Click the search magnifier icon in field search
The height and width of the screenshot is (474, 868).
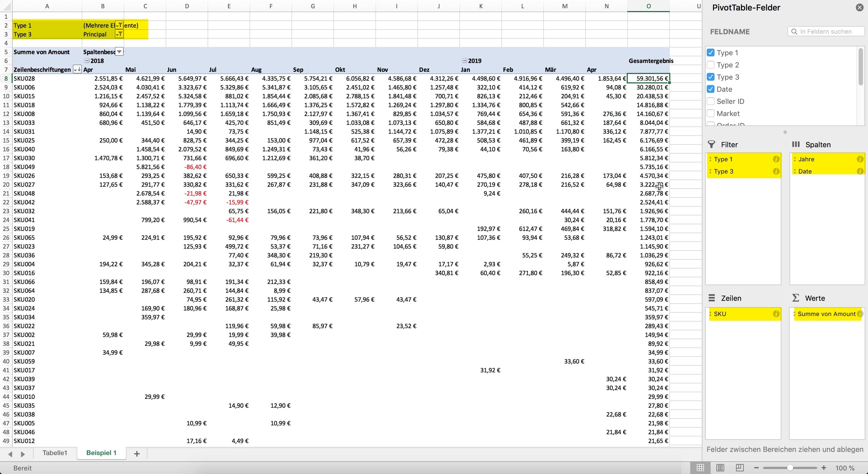coord(794,31)
